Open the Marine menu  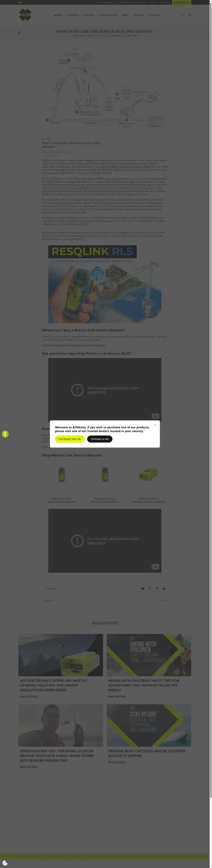pos(58,15)
